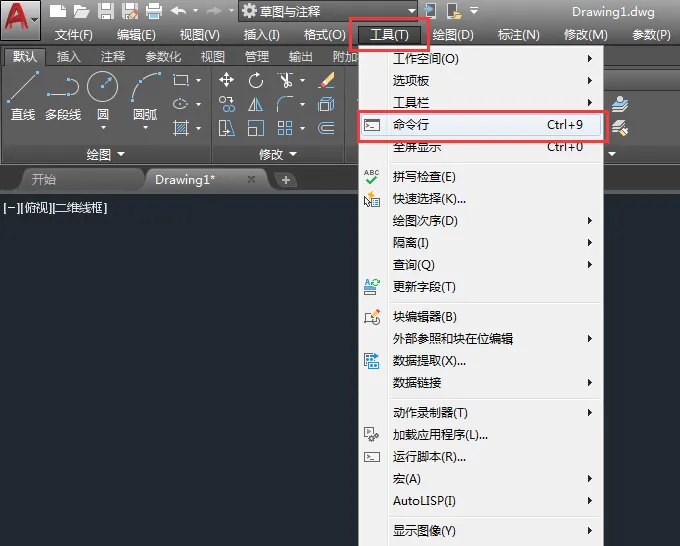Viewport: 680px width, 546px height.
Task: Click the Save icon in quick access toolbar
Action: pos(105,12)
